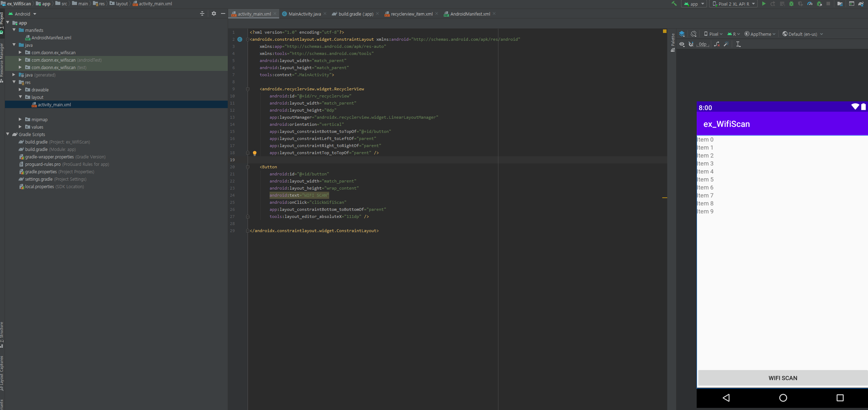Screen dimensions: 868x410
Task: Click the 0dp default margins field
Action: [702, 44]
